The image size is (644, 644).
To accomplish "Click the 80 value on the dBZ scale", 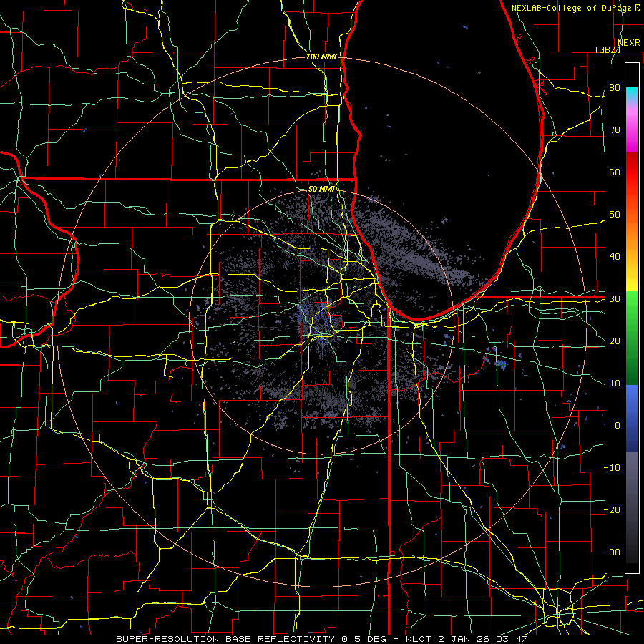I will pyautogui.click(x=615, y=88).
